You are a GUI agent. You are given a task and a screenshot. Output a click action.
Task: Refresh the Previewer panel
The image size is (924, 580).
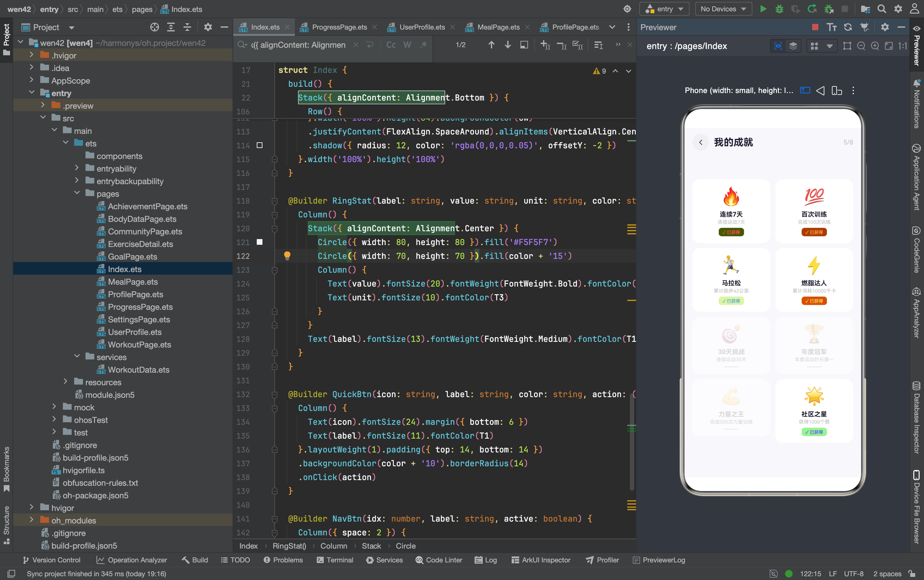pyautogui.click(x=848, y=27)
